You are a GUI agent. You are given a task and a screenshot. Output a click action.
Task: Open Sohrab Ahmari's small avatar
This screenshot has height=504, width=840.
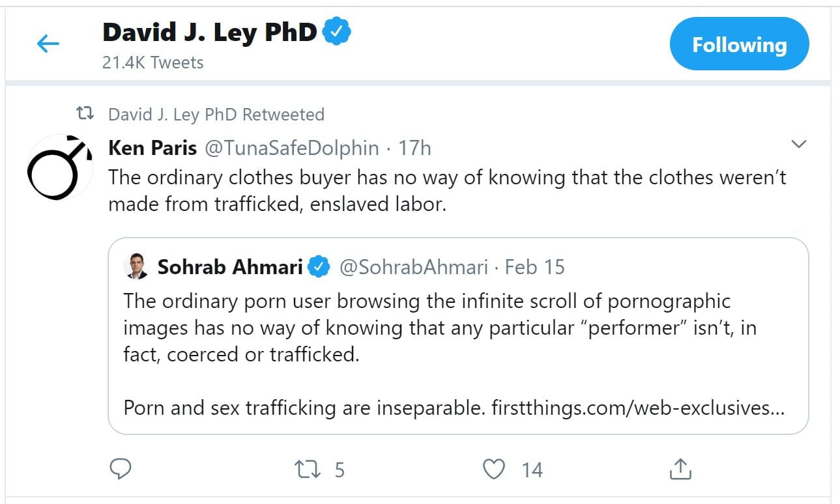pos(137,266)
